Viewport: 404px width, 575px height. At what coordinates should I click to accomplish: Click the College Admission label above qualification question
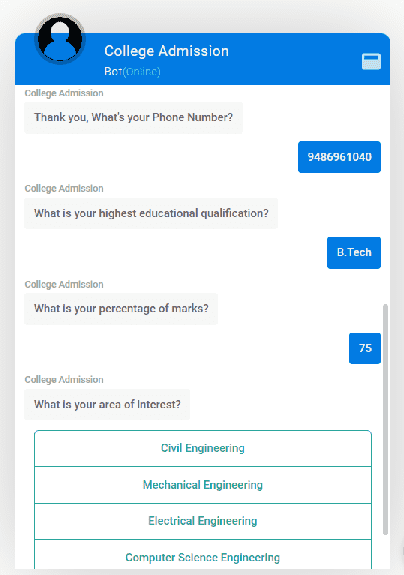[64, 188]
